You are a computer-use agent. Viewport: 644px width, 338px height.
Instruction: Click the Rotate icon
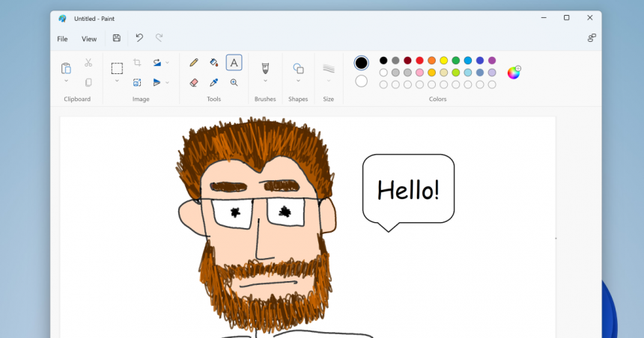[x=157, y=62]
